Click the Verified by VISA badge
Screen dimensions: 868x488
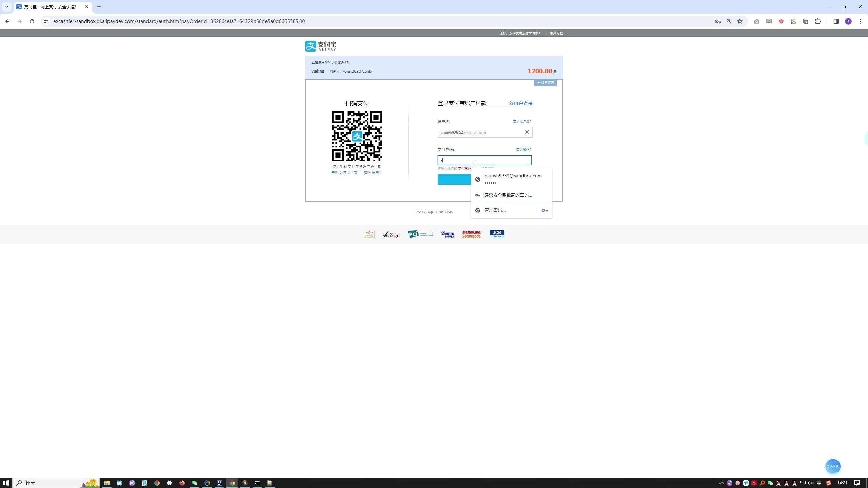[x=448, y=234]
